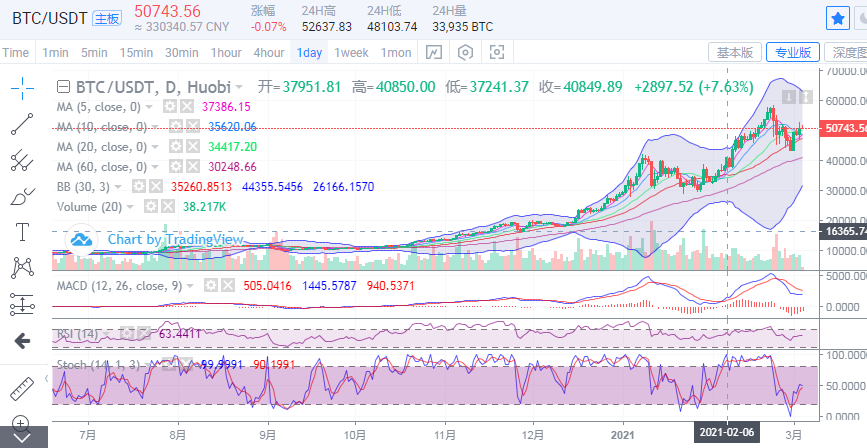867x448 pixels.
Task: Move main chart pane down
Action: coord(789,97)
